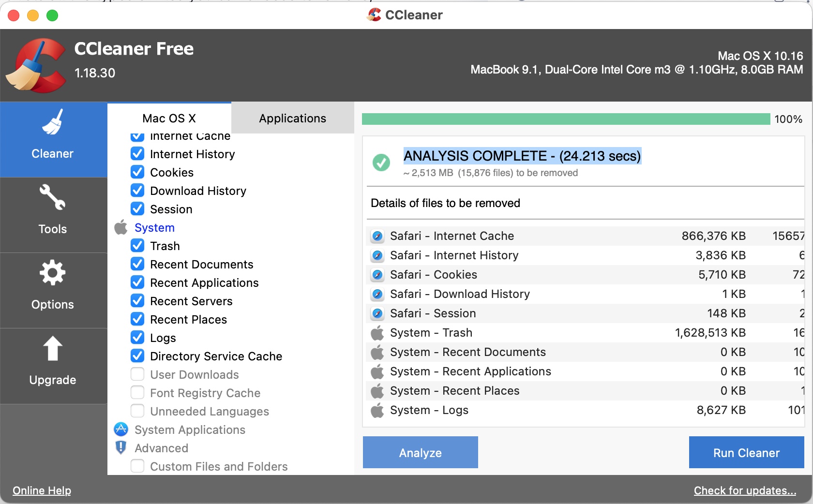The height and width of the screenshot is (504, 813).
Task: Click Apple icon in System Logs row
Action: 377,410
